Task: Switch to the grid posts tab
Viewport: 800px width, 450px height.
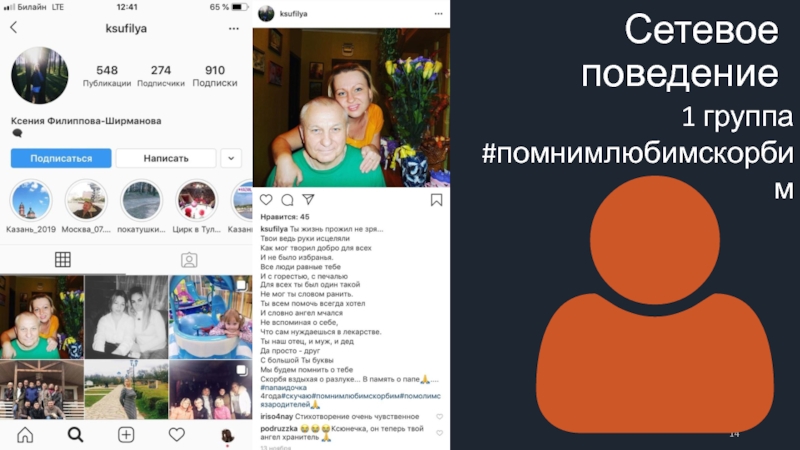Action: [x=63, y=260]
